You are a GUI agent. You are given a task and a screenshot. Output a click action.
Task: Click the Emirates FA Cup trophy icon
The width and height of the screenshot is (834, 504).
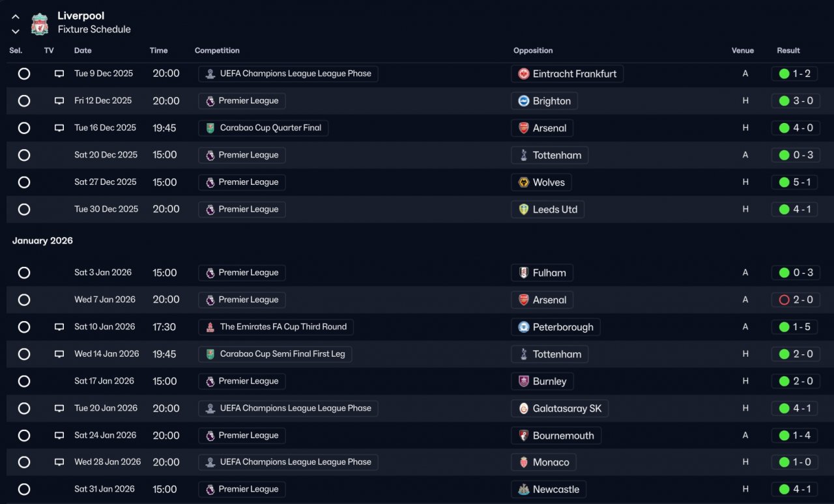[210, 327]
